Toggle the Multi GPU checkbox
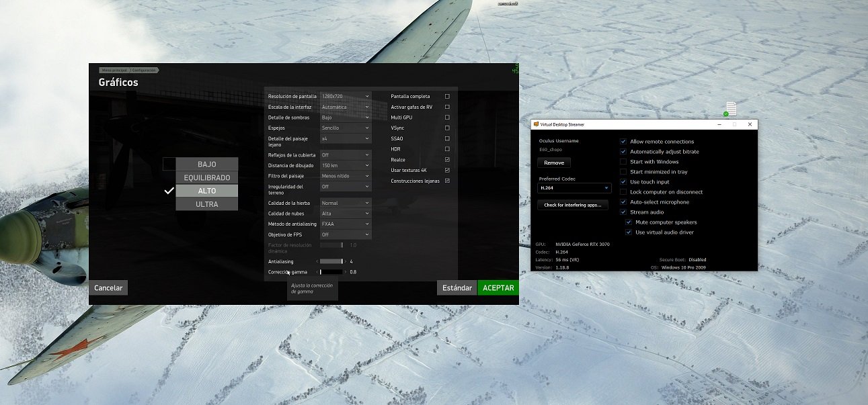Screen dimensions: 868x405 pyautogui.click(x=447, y=118)
